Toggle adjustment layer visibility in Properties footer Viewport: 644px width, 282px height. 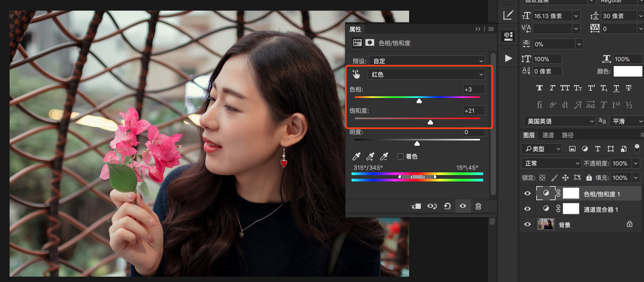[463, 206]
